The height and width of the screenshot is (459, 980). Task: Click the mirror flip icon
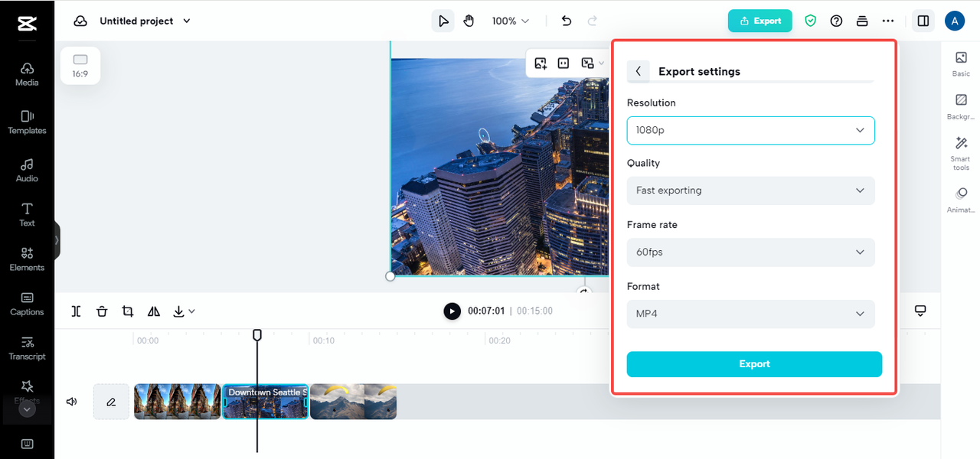point(154,311)
